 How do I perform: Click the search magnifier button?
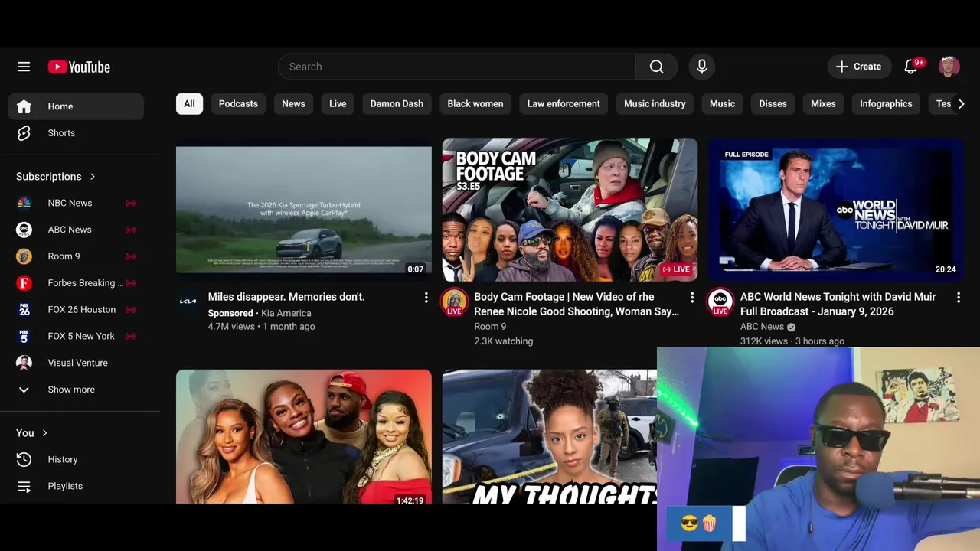pos(656,67)
